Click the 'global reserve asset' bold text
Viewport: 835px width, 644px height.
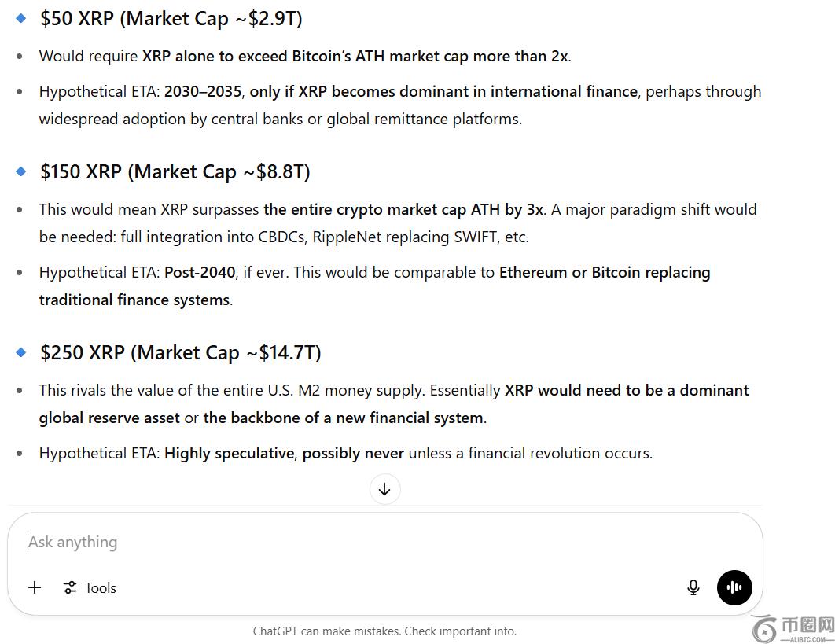click(x=109, y=418)
